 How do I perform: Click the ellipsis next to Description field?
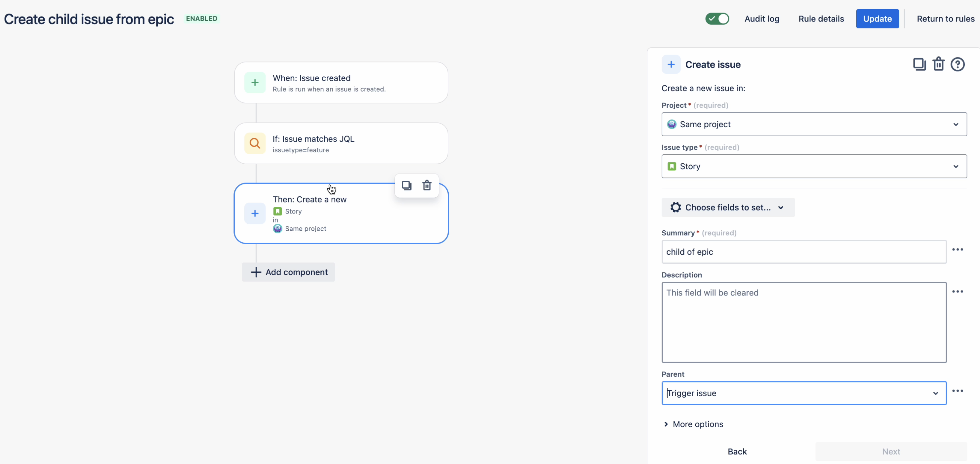(958, 291)
